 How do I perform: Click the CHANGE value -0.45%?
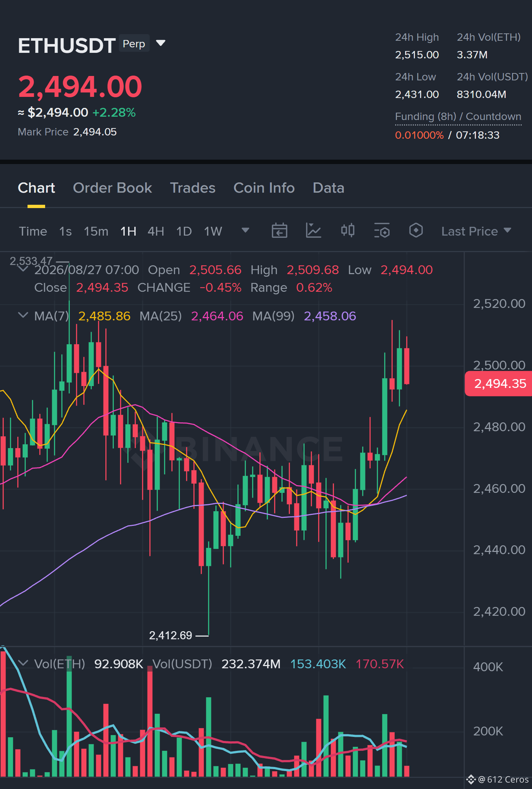(x=221, y=288)
